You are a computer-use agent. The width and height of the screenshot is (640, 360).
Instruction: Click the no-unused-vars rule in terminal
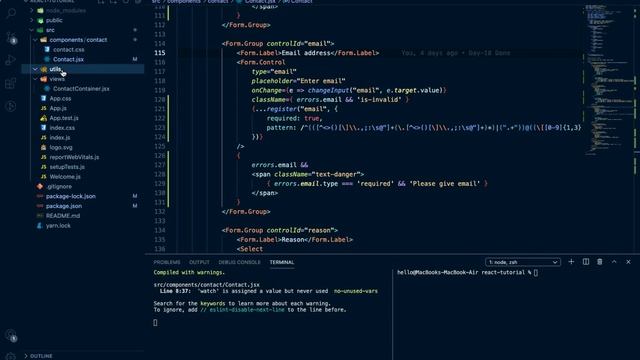[x=356, y=291]
